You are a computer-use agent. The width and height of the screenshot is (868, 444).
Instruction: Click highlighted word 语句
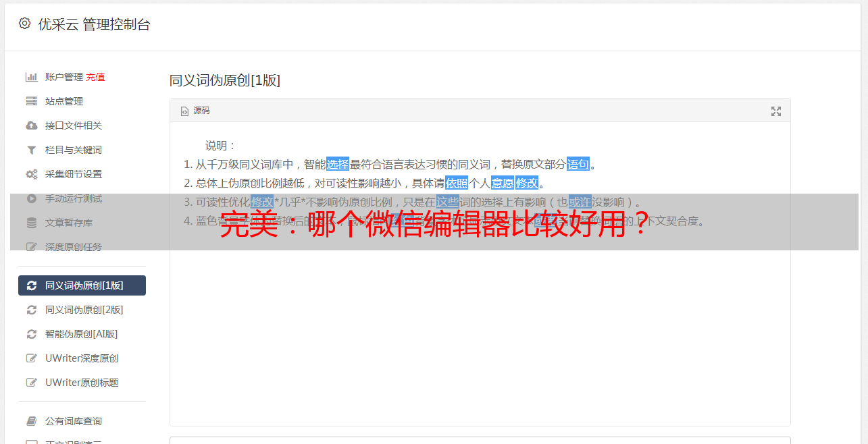578,164
